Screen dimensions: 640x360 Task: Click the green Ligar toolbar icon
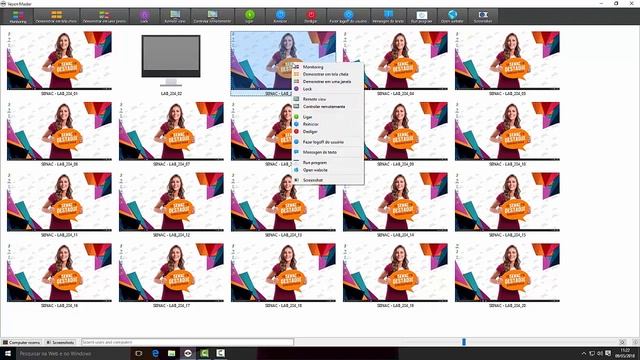click(x=249, y=16)
